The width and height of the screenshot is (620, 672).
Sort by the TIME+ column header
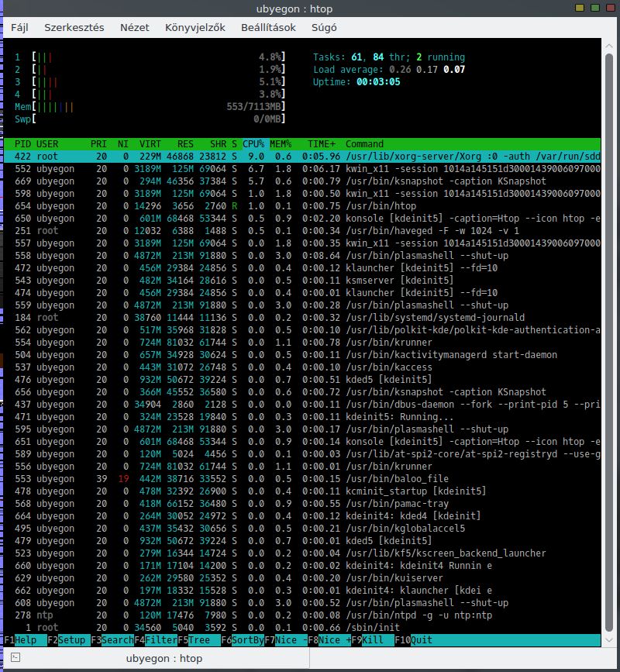[x=322, y=144]
